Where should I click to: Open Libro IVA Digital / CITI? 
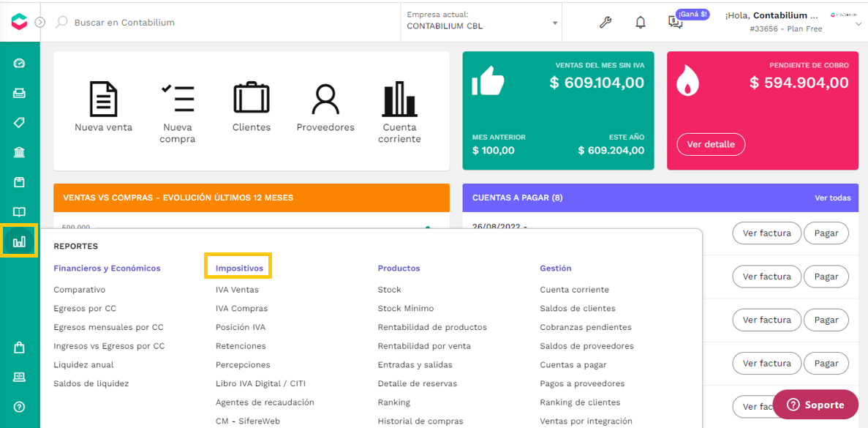(x=261, y=383)
